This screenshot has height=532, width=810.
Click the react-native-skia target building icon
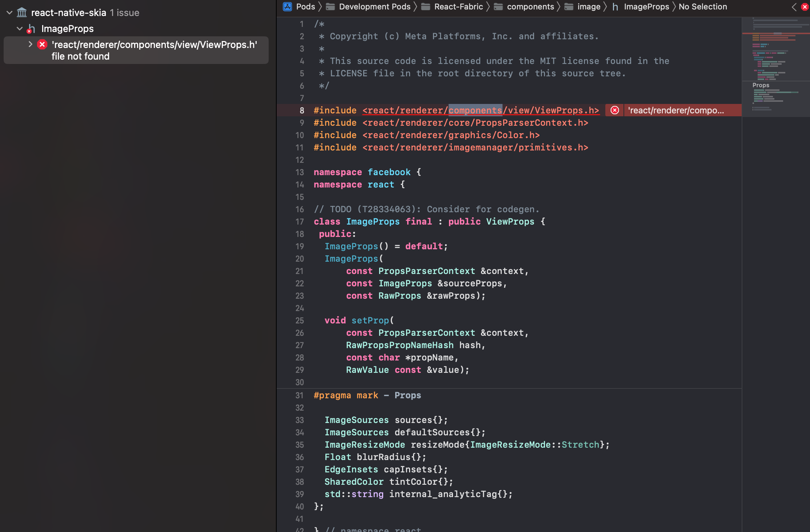pyautogui.click(x=22, y=13)
